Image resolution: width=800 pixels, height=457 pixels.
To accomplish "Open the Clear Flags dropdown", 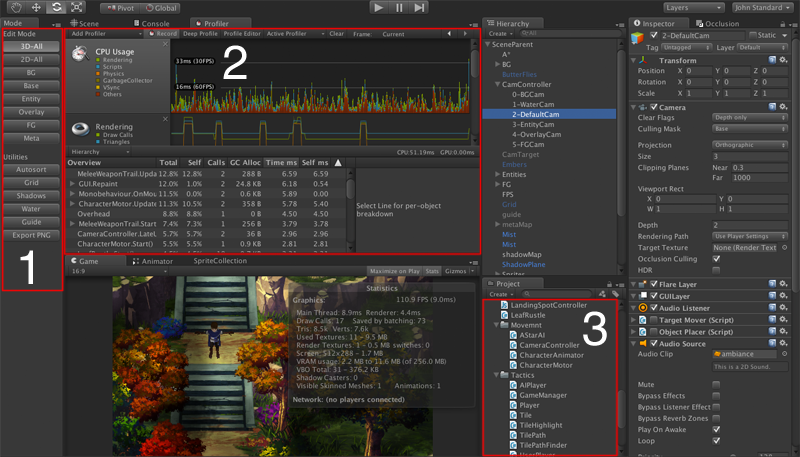I will pyautogui.click(x=750, y=118).
